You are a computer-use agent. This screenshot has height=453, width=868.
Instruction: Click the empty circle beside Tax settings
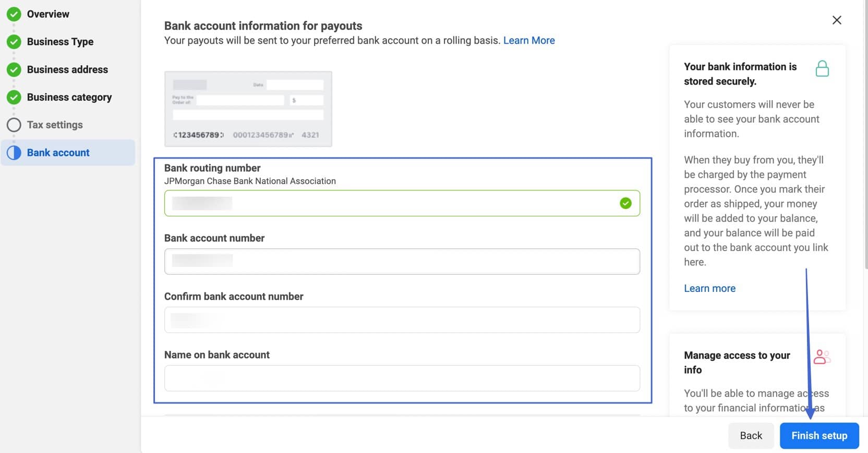click(x=14, y=125)
